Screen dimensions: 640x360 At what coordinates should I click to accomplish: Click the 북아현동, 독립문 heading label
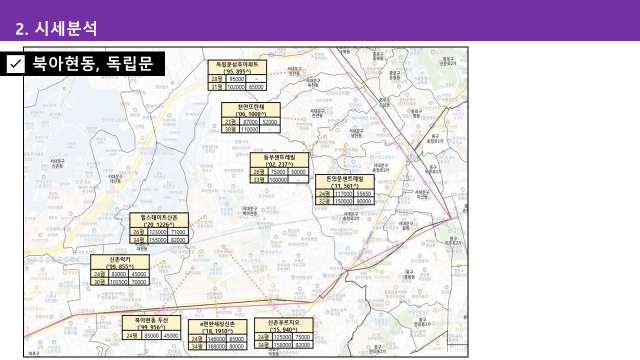click(x=93, y=63)
